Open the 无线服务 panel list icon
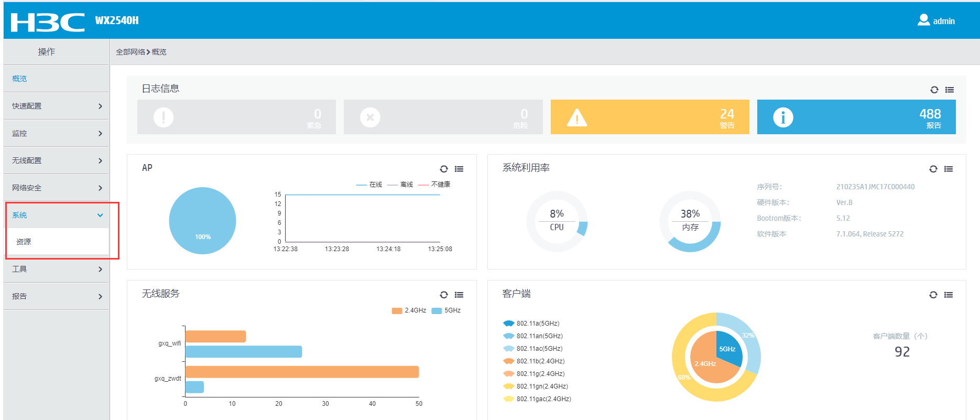Image resolution: width=980 pixels, height=420 pixels. tap(459, 295)
